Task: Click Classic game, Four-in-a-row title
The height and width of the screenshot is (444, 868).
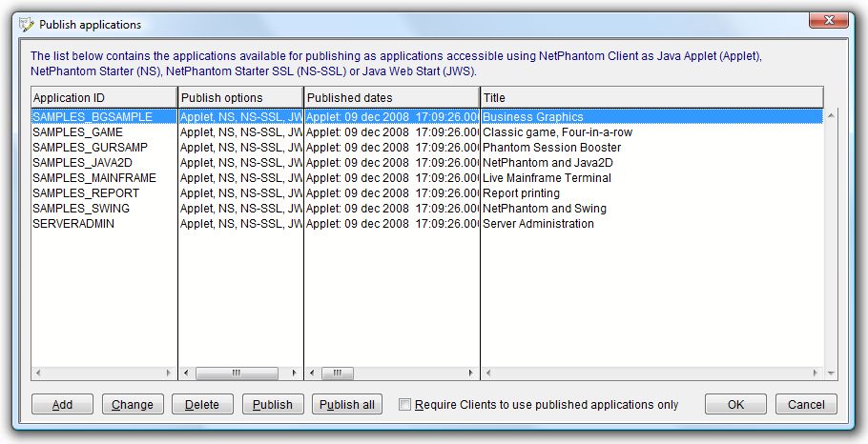Action: pyautogui.click(x=557, y=132)
